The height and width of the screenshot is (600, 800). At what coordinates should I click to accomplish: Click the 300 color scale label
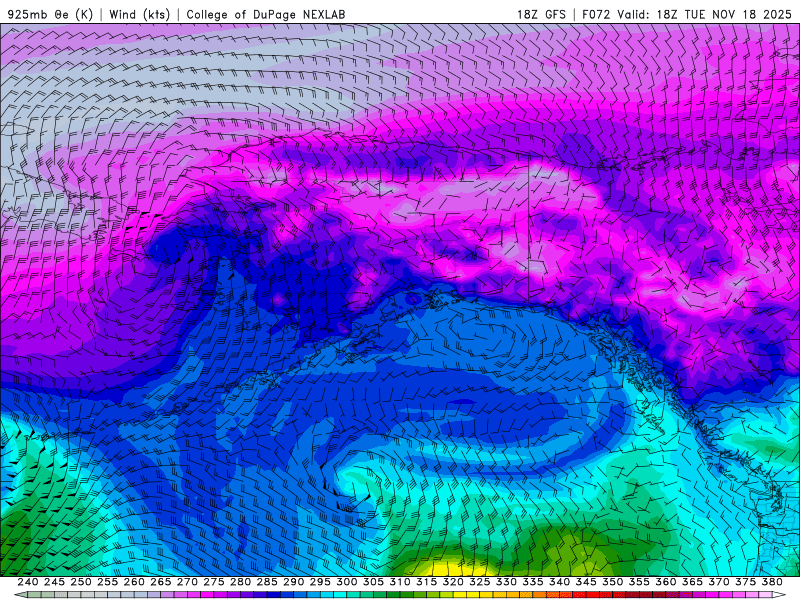tap(346, 582)
